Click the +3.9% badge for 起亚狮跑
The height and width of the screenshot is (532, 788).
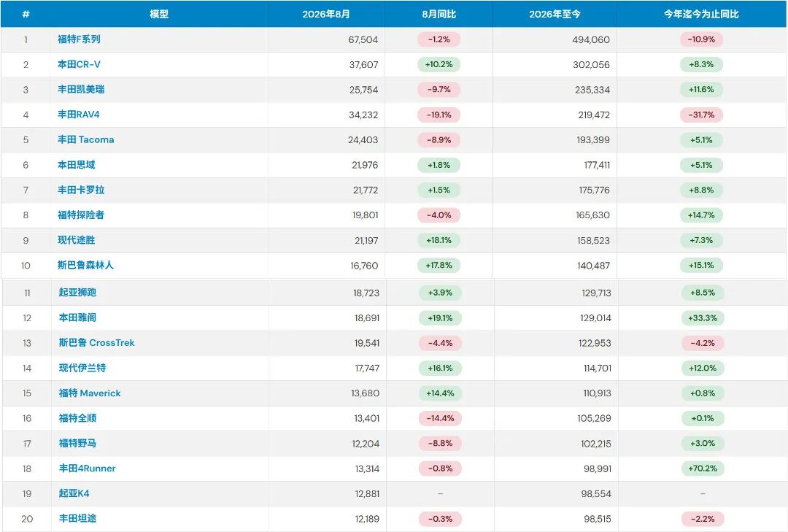[x=440, y=293]
